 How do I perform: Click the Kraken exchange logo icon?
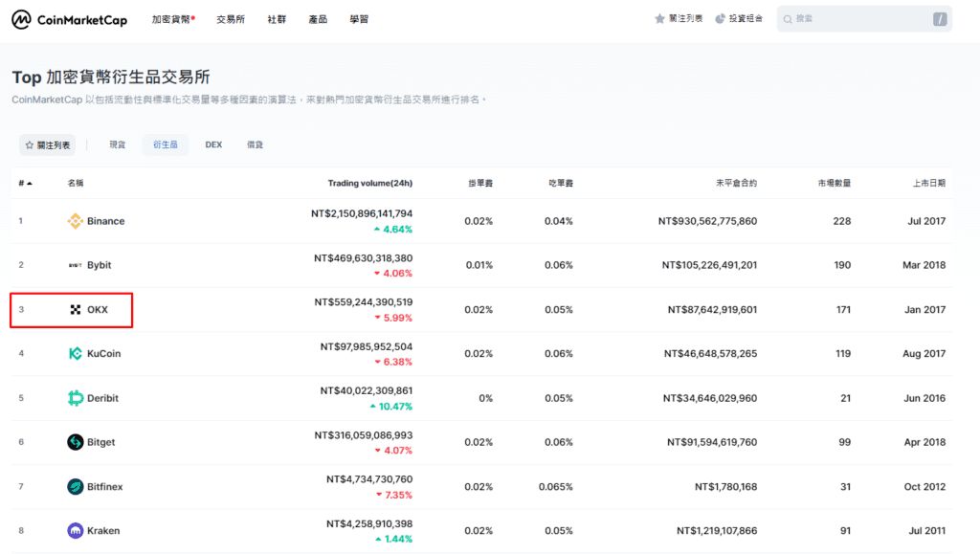[x=75, y=531]
